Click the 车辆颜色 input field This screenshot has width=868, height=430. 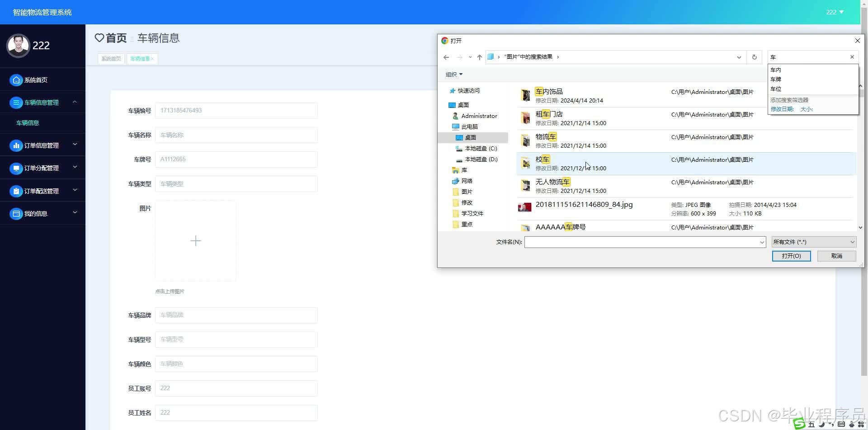click(x=236, y=364)
